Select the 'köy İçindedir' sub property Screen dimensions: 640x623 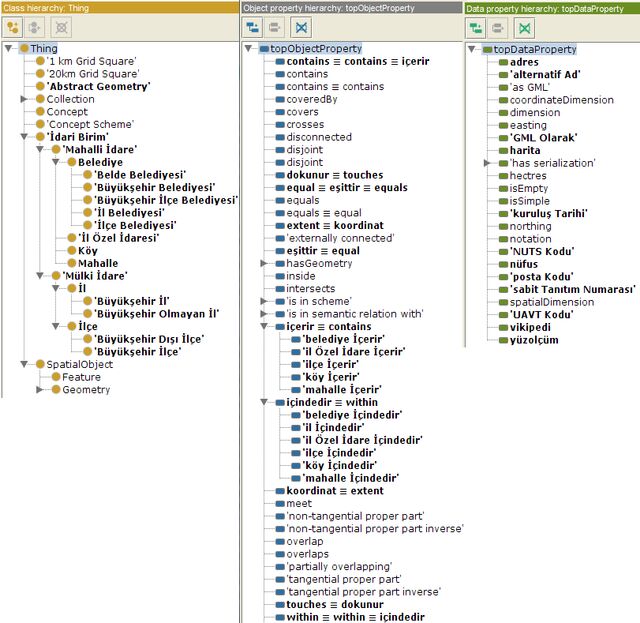[x=335, y=465]
